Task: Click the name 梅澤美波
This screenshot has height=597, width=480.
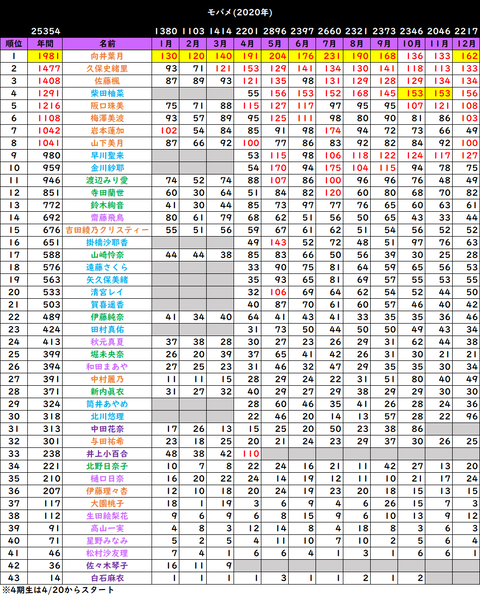Action: tap(107, 118)
